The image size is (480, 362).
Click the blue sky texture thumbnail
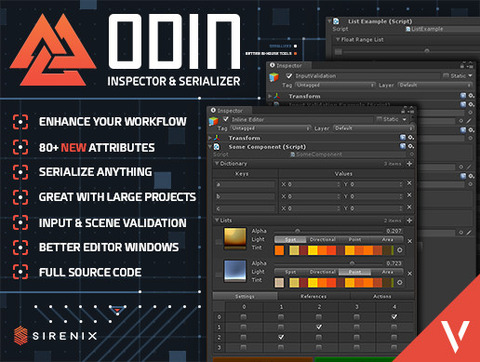click(235, 271)
